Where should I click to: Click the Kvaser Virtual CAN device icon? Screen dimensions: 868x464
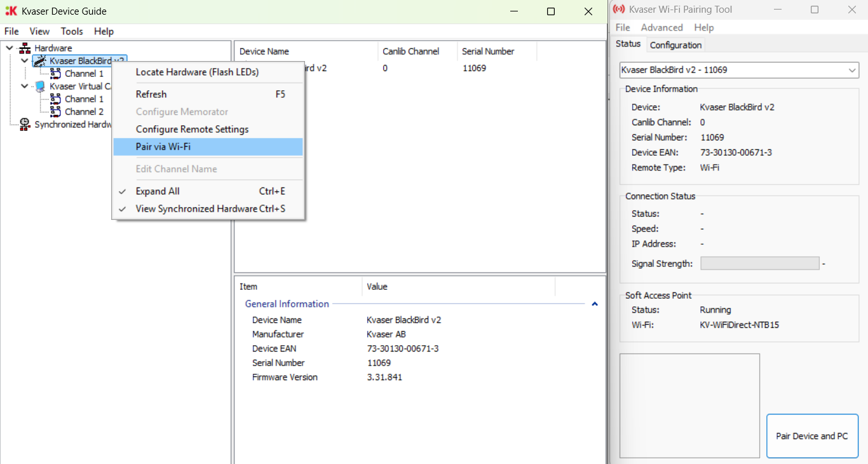coord(40,86)
